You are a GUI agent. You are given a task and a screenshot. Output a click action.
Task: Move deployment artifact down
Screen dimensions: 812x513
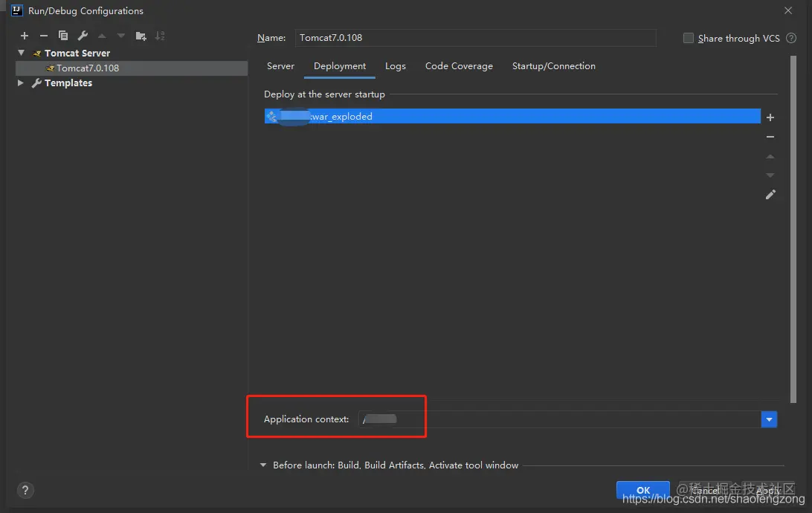tap(770, 175)
